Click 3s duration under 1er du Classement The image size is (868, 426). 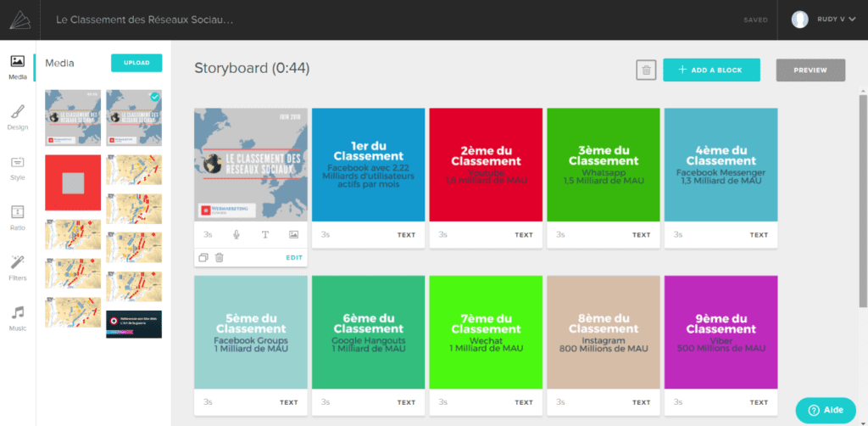[325, 235]
